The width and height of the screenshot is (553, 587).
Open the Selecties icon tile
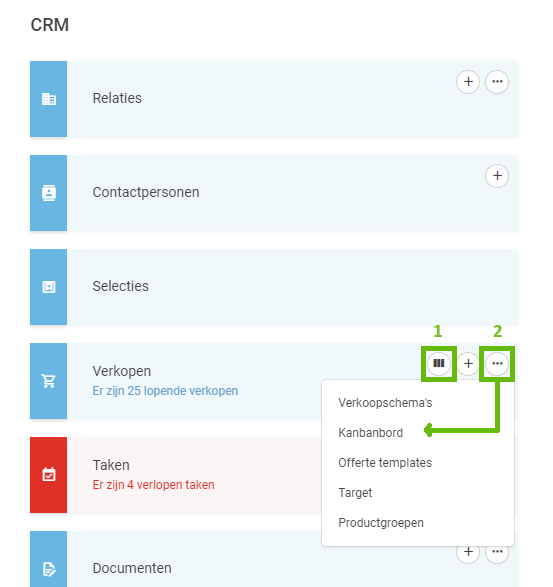49,287
